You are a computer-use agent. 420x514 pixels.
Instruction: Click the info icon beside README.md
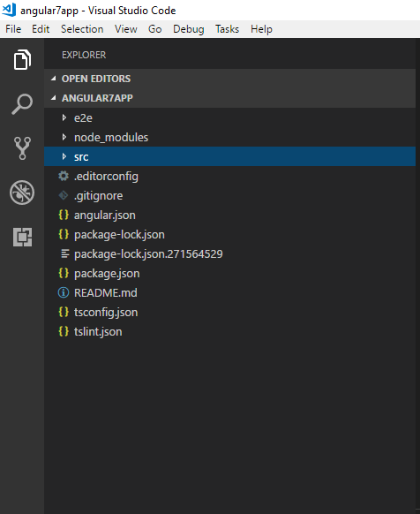[64, 292]
